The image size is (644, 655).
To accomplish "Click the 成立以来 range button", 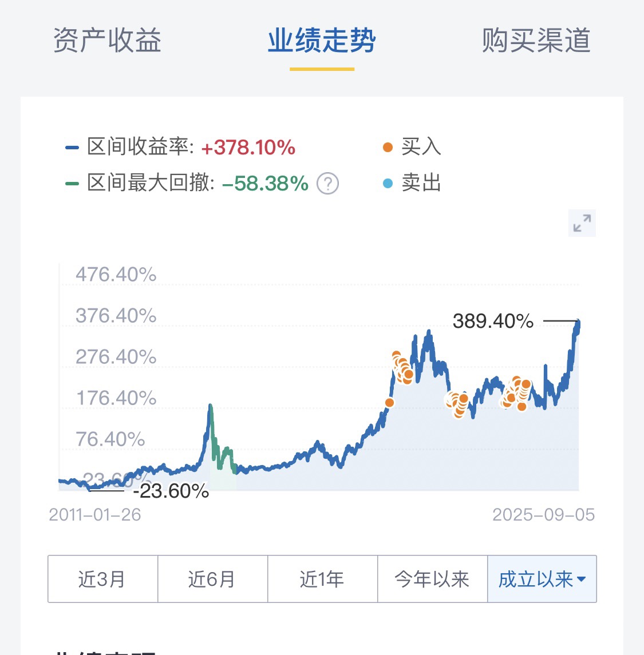I will pos(542,579).
